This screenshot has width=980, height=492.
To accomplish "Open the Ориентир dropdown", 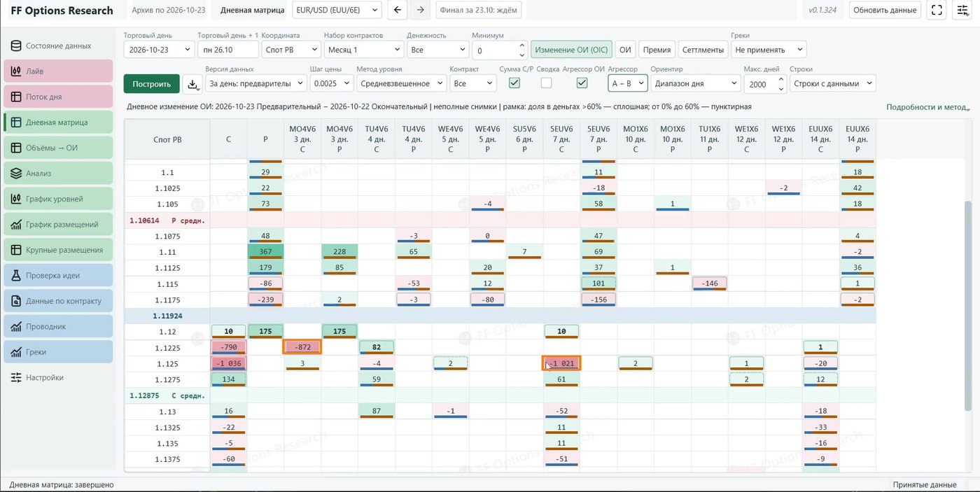I will [695, 83].
